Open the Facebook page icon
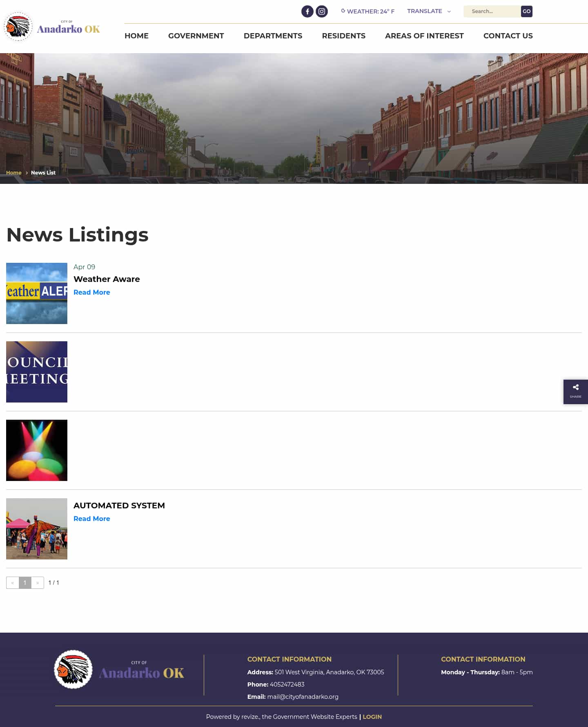The height and width of the screenshot is (727, 588). coord(307,11)
